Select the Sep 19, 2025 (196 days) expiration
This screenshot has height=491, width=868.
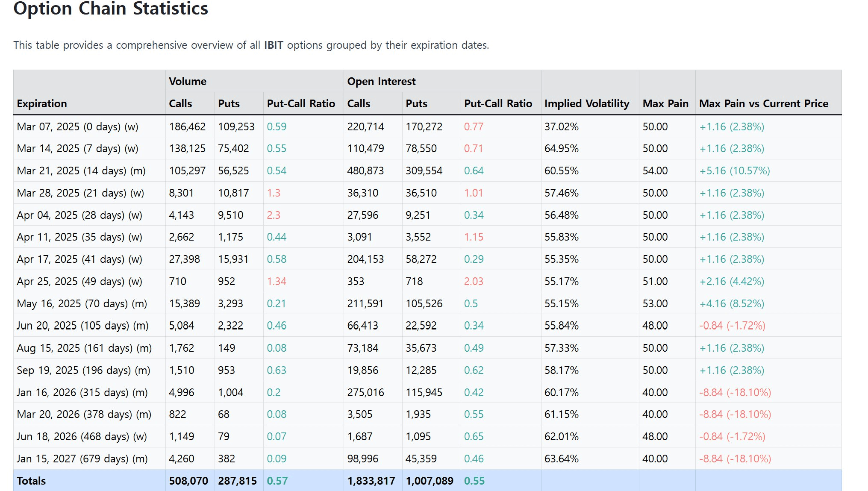click(84, 370)
